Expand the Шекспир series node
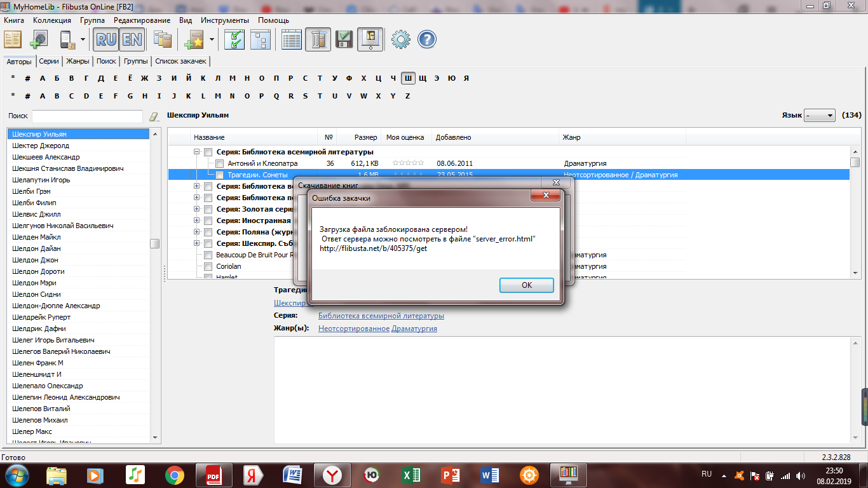This screenshot has height=488, width=868. click(x=197, y=243)
